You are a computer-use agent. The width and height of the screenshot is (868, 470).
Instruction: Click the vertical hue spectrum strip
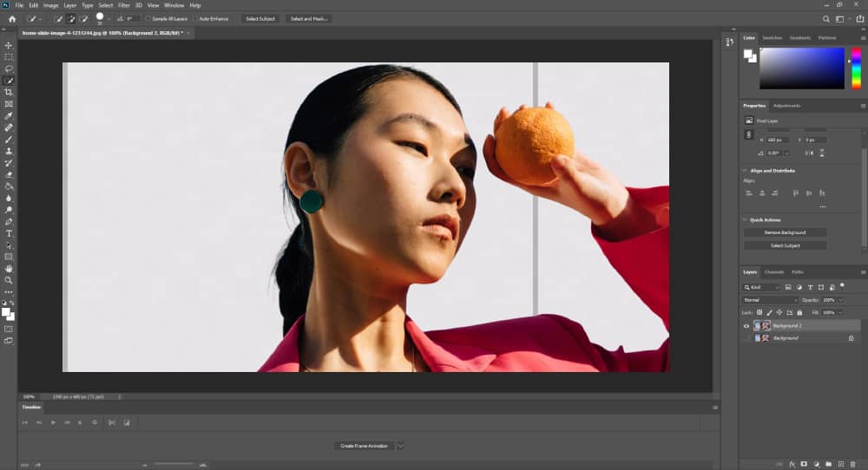[x=857, y=68]
